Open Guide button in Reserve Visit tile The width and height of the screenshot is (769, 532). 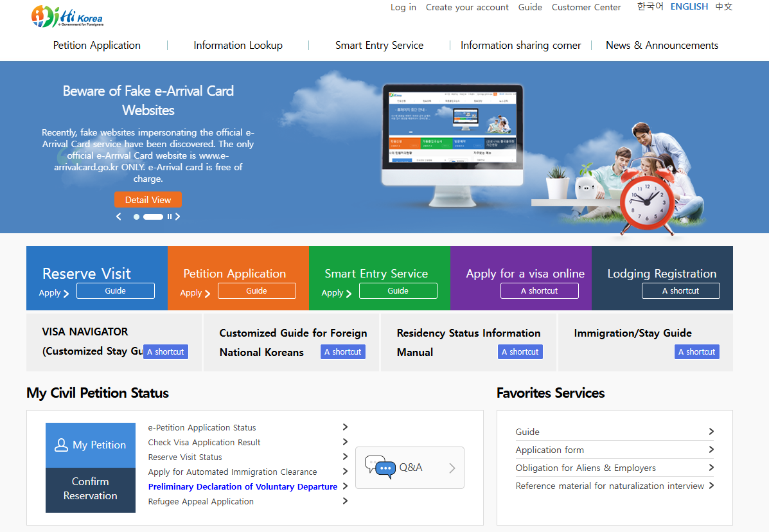[x=115, y=291]
